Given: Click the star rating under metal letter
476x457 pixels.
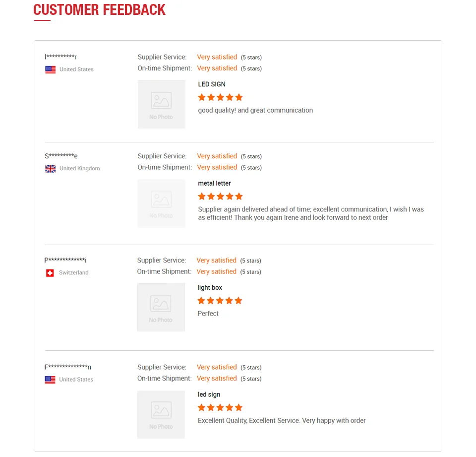Looking at the screenshot, I should tap(220, 196).
